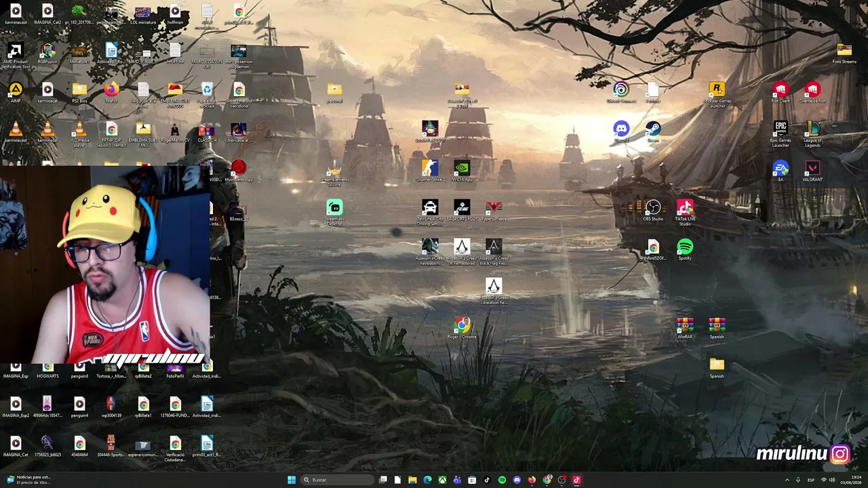Viewport: 868px width, 488px height.
Task: Open the AMD Product Verification Tool
Action: pyautogui.click(x=16, y=57)
